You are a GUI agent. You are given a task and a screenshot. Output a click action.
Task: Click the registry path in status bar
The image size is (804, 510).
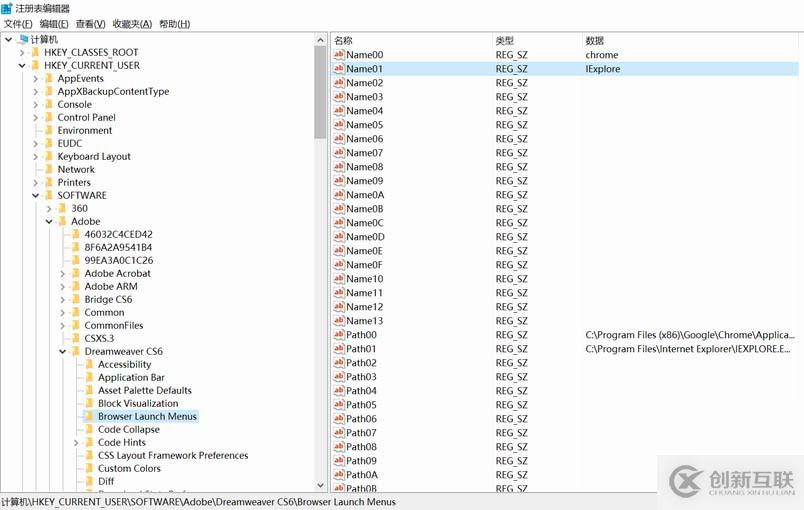198,502
